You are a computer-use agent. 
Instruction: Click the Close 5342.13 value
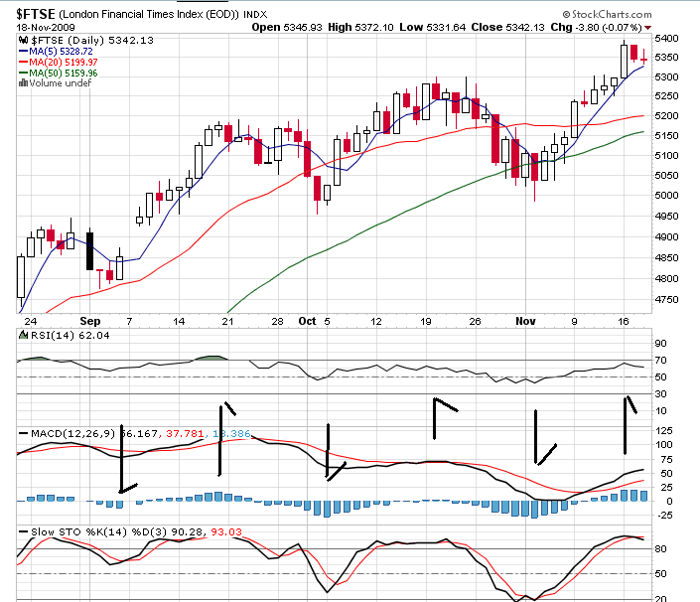[x=507, y=27]
